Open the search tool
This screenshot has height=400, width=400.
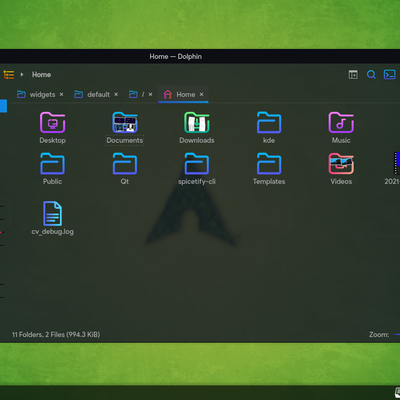371,74
